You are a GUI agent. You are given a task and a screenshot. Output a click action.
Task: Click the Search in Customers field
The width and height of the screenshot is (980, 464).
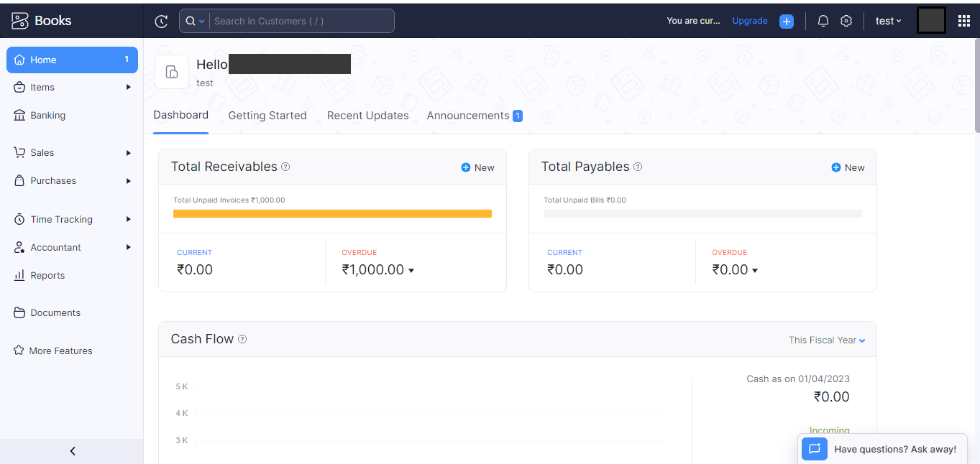[302, 21]
